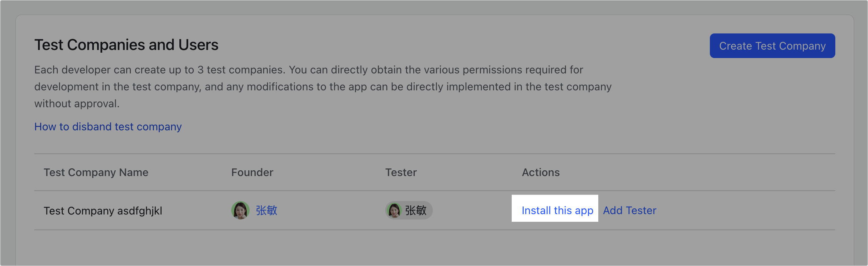Open How to disband test company
Screen dimensions: 868x266
tap(108, 126)
